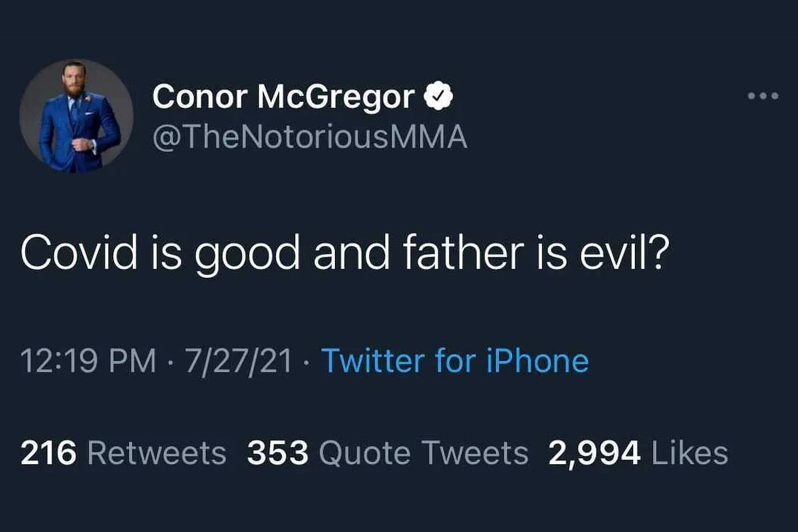Viewport: 798px width, 532px height.
Task: Open the more options three-dot menu
Action: 763,96
